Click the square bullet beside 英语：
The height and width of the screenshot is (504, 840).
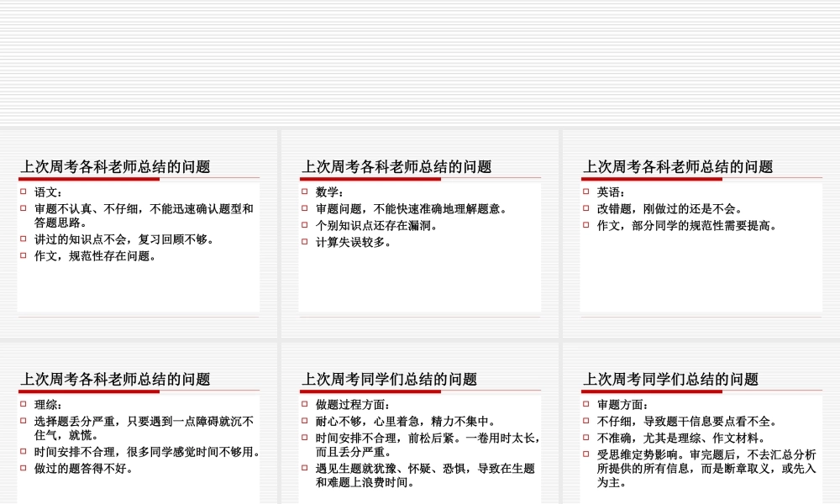(x=585, y=192)
